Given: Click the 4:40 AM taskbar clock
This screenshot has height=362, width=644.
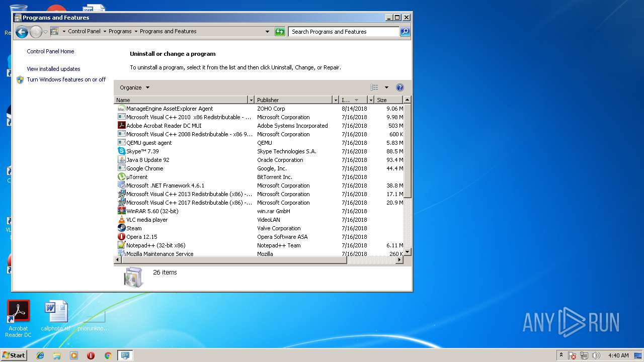Looking at the screenshot, I should [x=618, y=355].
